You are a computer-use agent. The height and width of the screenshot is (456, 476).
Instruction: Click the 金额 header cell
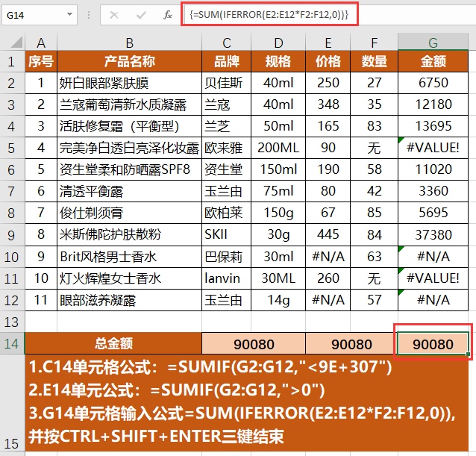(433, 62)
